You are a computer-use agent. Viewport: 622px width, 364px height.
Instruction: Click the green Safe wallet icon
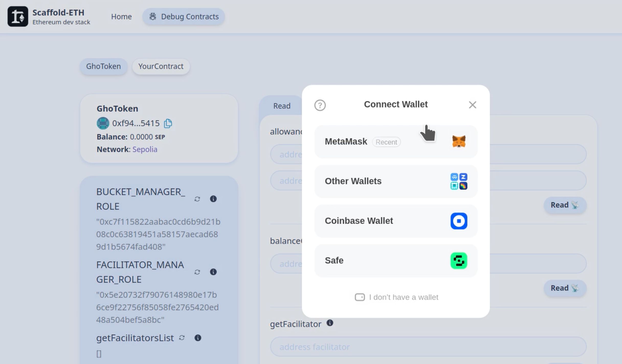pos(459,260)
